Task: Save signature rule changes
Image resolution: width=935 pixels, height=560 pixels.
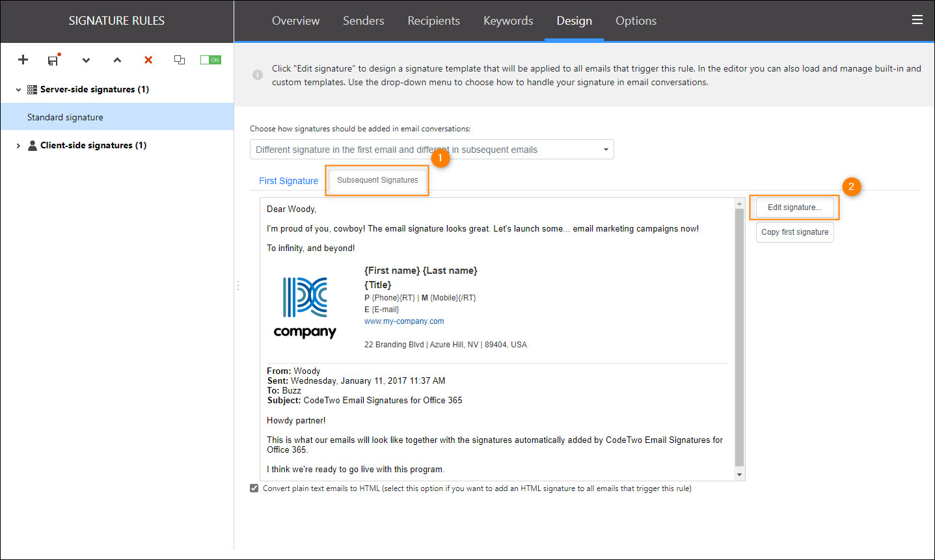Action: coord(53,60)
